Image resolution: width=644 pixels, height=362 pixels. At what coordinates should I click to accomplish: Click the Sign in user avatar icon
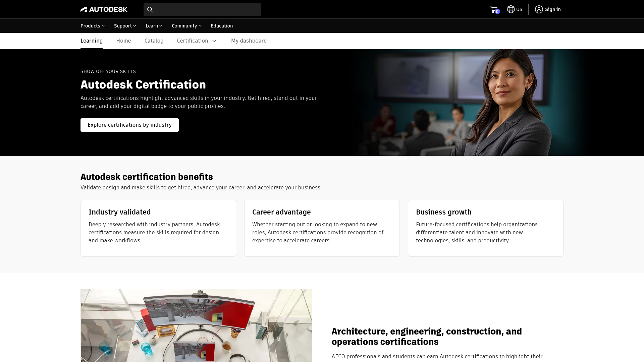point(539,9)
